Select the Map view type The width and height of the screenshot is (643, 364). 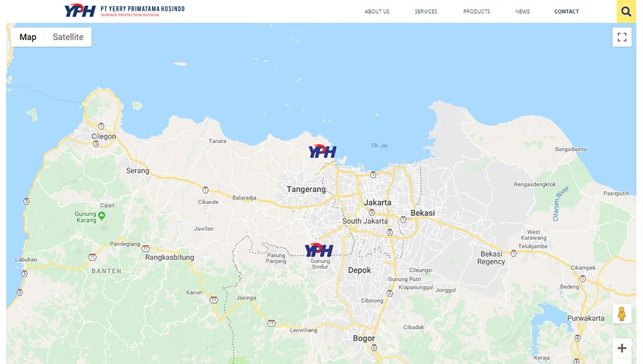tap(28, 37)
